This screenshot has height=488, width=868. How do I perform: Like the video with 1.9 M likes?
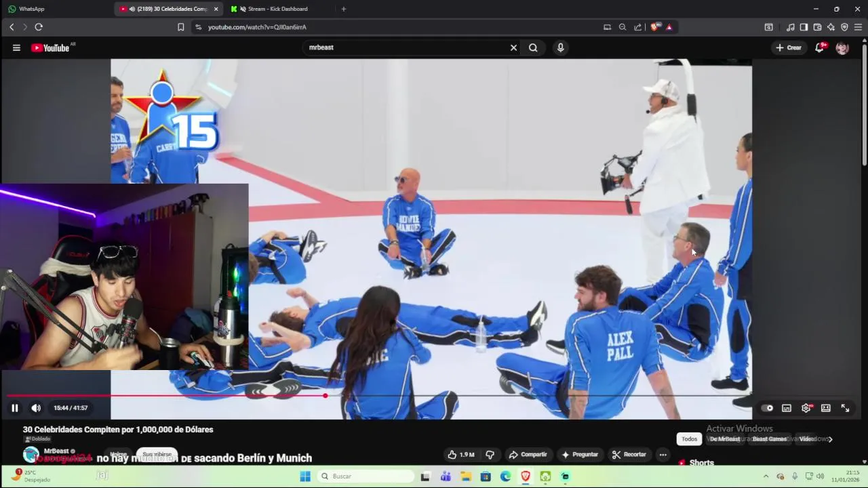point(460,454)
